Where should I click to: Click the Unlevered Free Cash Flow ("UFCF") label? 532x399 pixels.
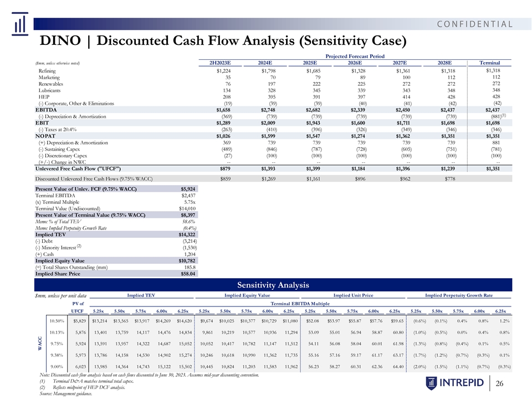[78, 168]
